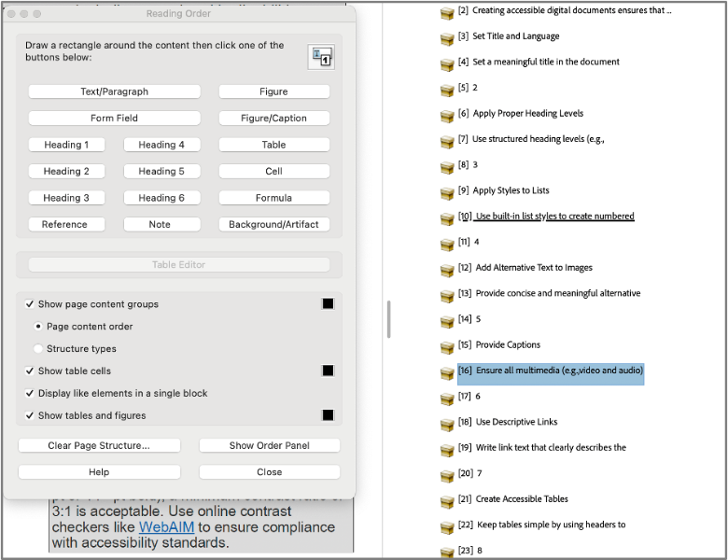The width and height of the screenshot is (728, 560).
Task: Click box icon beside [16] Ensure all multimedia
Action: pos(447,373)
